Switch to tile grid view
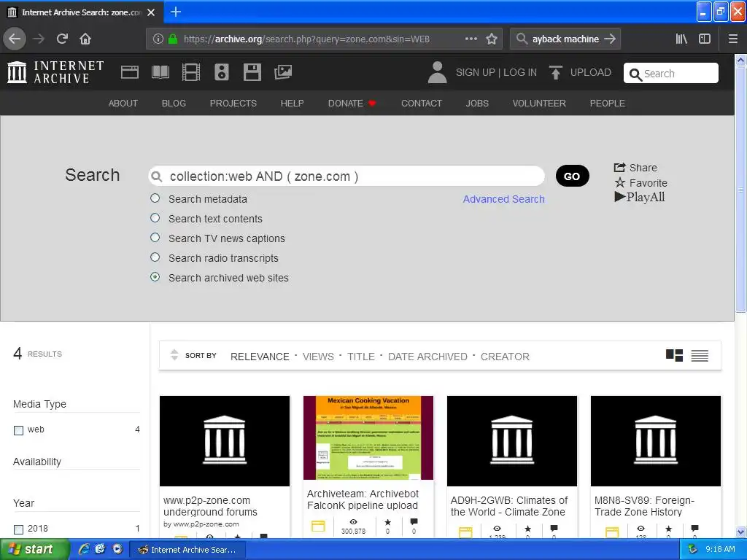Screen dimensions: 747x560 (674, 355)
